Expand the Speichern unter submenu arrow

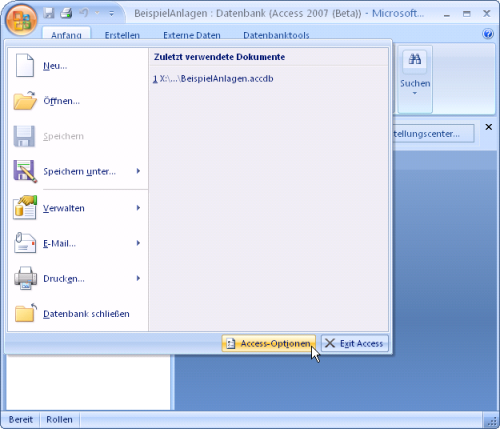click(138, 171)
